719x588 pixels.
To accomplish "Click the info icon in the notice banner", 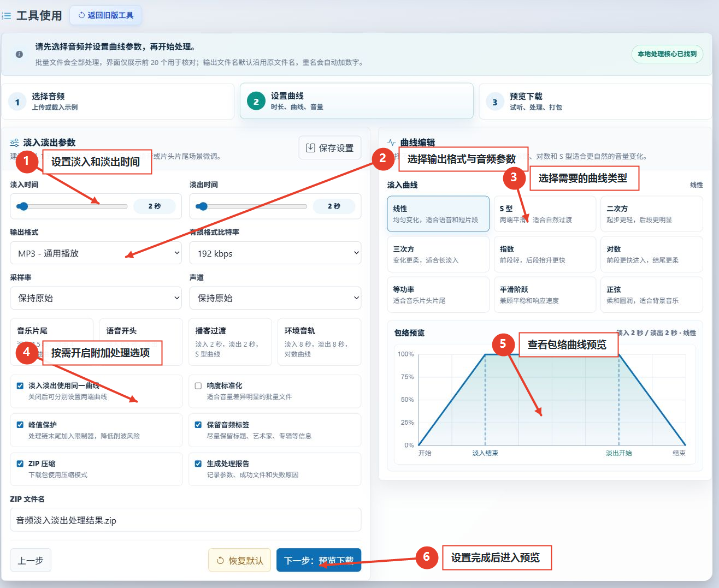I will click(19, 54).
